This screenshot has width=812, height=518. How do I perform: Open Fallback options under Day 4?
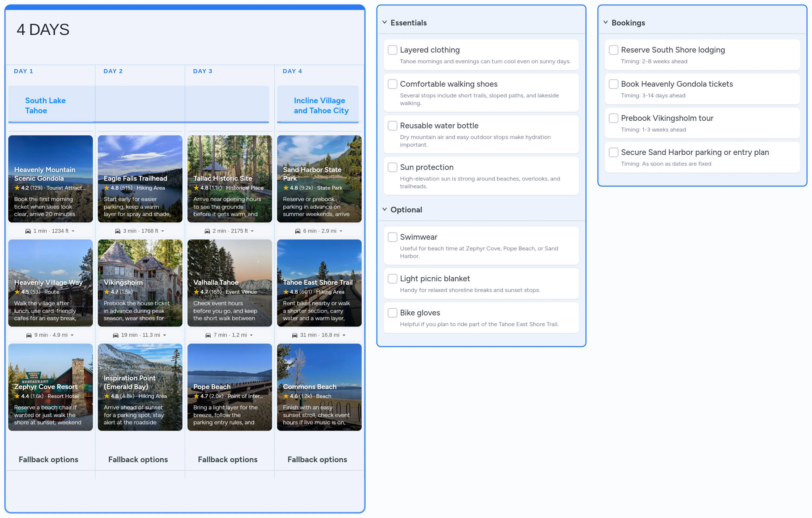click(317, 459)
